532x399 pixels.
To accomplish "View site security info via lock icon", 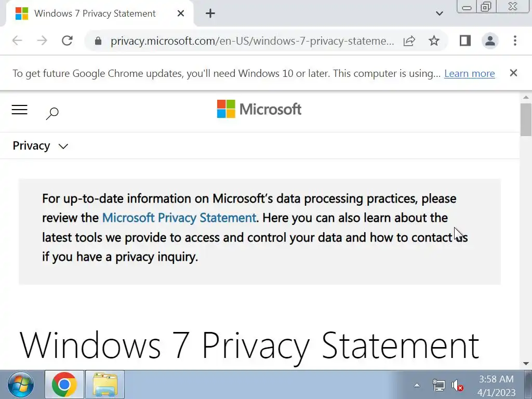I will (x=98, y=41).
